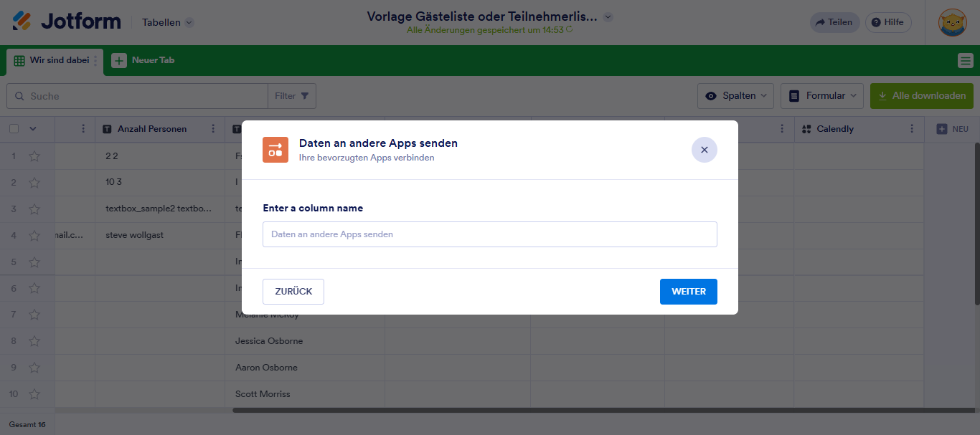Click the Calendly column header

coord(859,129)
